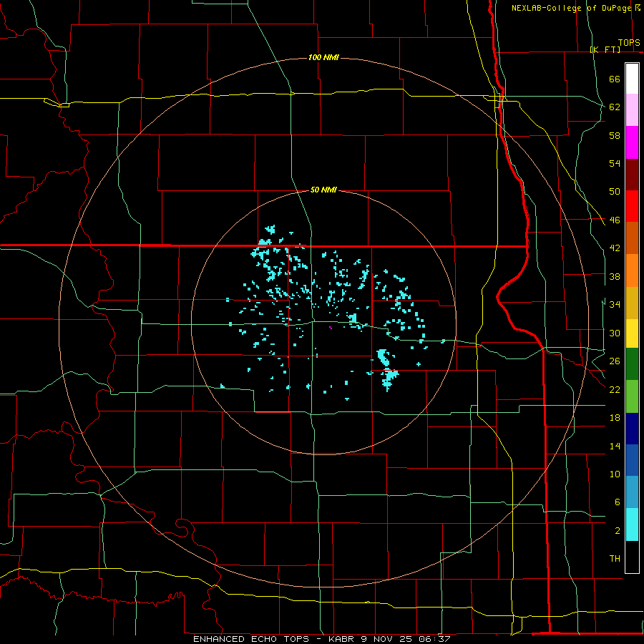Viewport: 644px width, 644px height.
Task: Pick the navy blue legend swatch
Action: [x=632, y=429]
